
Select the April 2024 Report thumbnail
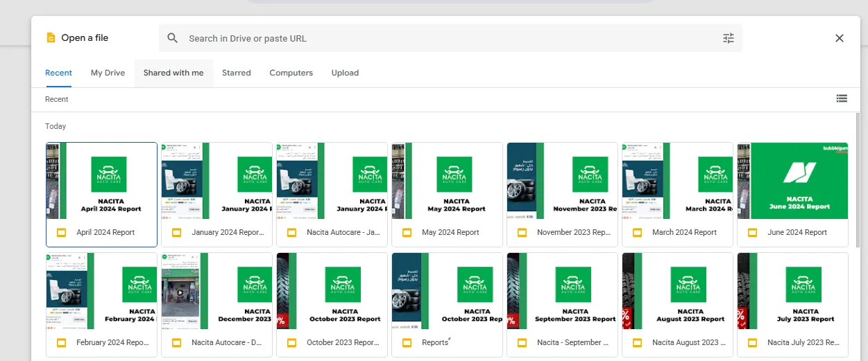point(101,181)
